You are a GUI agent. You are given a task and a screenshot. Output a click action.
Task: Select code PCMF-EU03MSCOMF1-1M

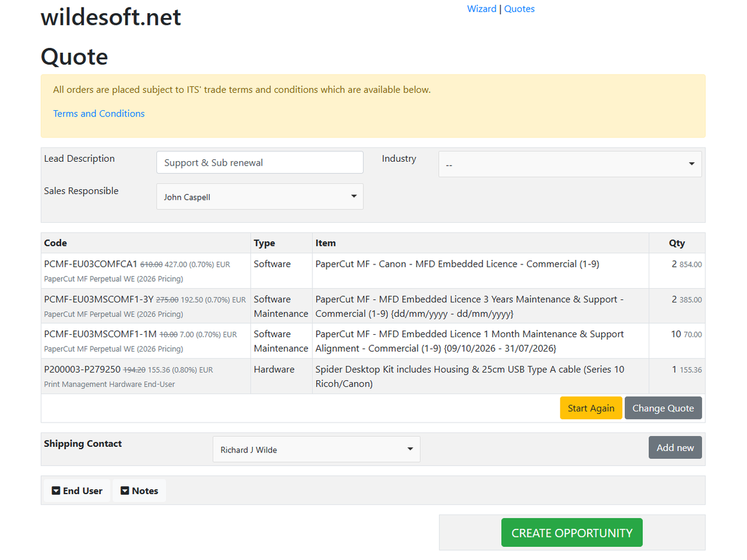pos(100,334)
